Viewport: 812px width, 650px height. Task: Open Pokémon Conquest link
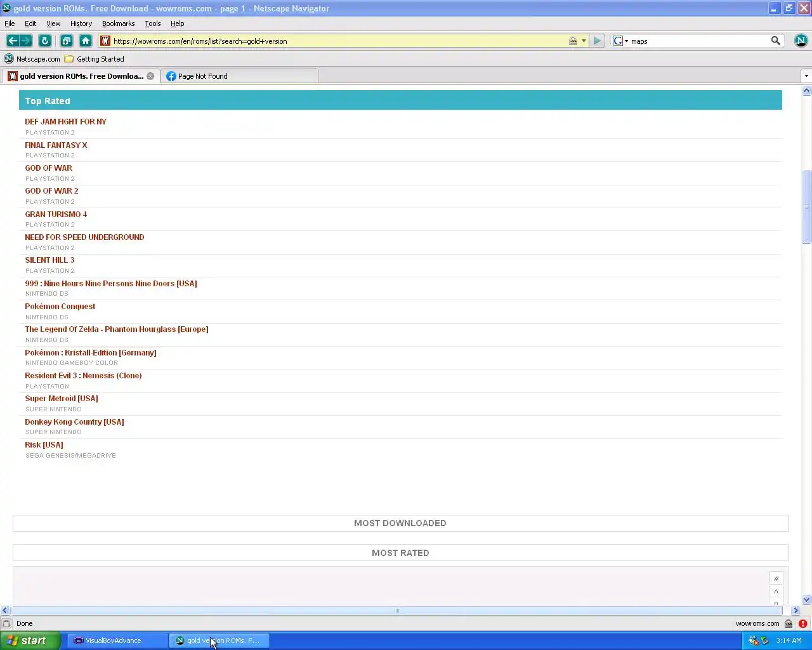click(x=60, y=307)
